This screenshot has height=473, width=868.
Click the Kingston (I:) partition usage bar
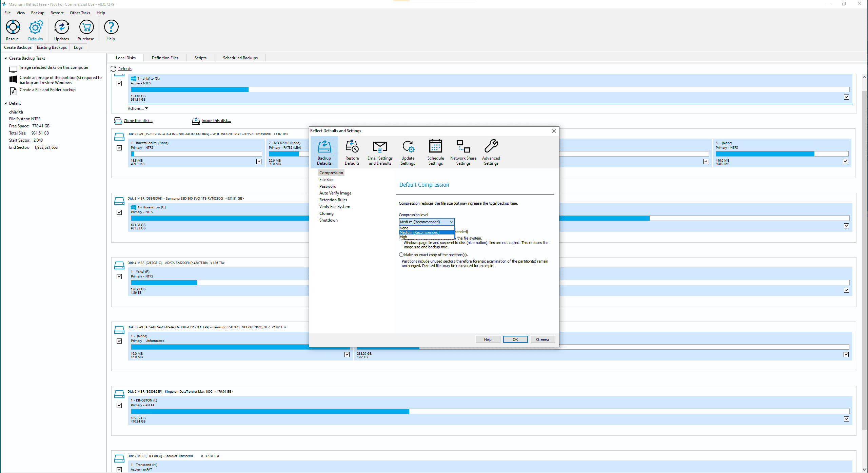click(490, 411)
